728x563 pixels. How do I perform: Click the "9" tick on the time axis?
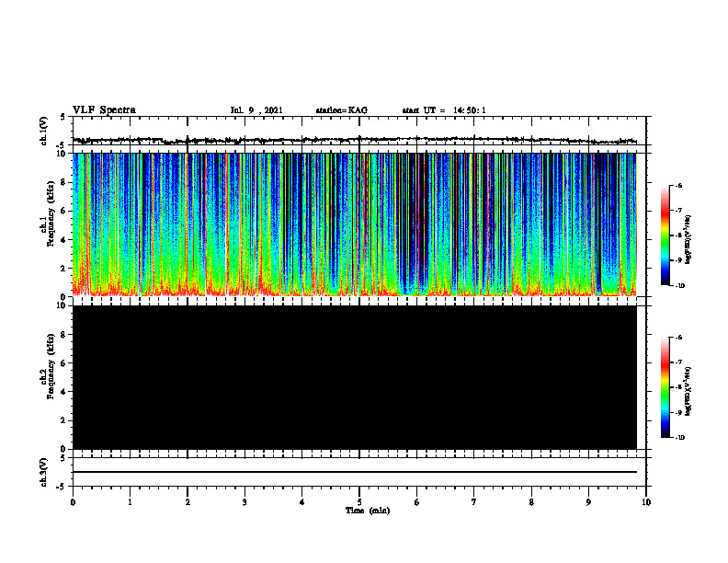pos(588,502)
